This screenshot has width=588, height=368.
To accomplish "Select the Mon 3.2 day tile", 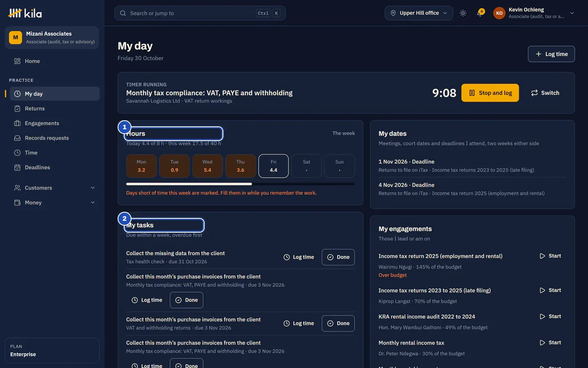I will coord(141,166).
